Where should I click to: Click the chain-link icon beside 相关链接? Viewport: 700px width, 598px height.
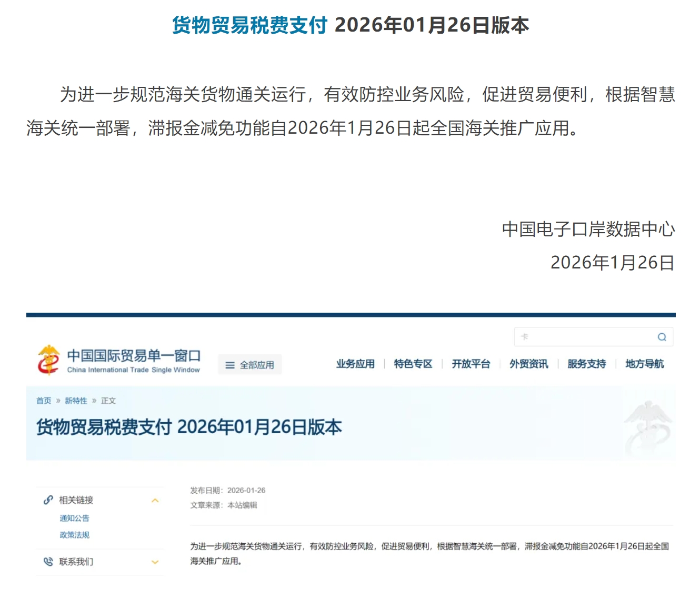[x=48, y=500]
